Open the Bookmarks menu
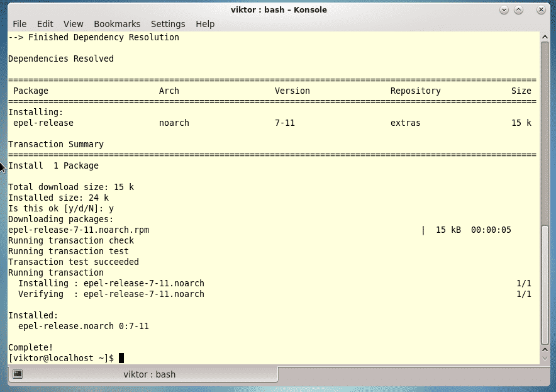Viewport: 556px width, 392px height. [x=117, y=24]
